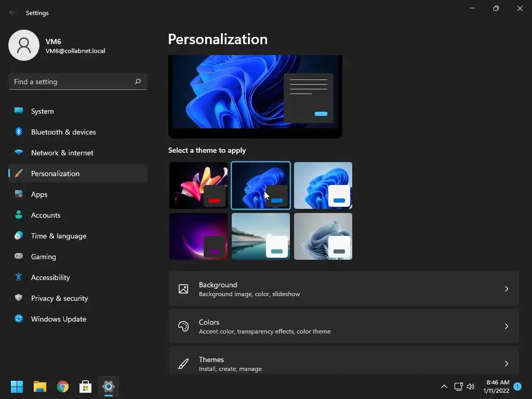
Task: Open Windows Update settings
Action: pos(78,319)
